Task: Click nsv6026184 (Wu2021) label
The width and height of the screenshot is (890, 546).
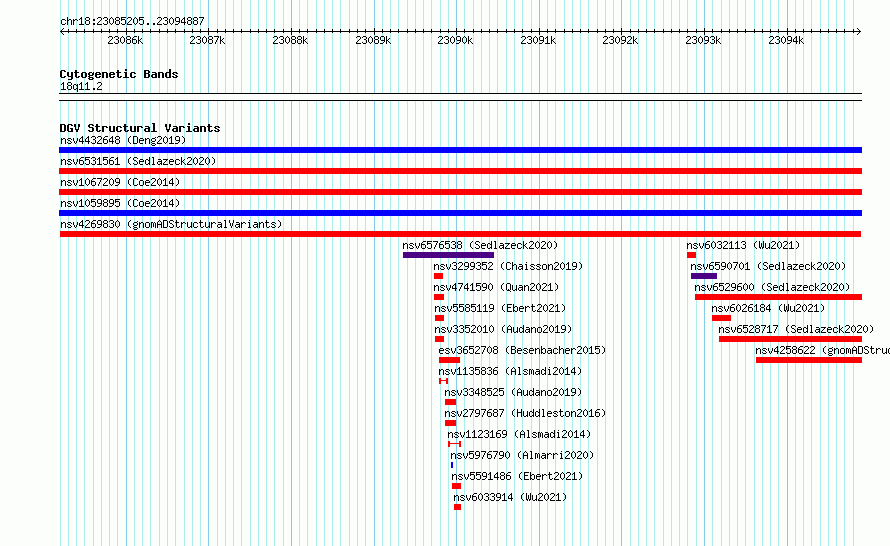Action: click(768, 308)
